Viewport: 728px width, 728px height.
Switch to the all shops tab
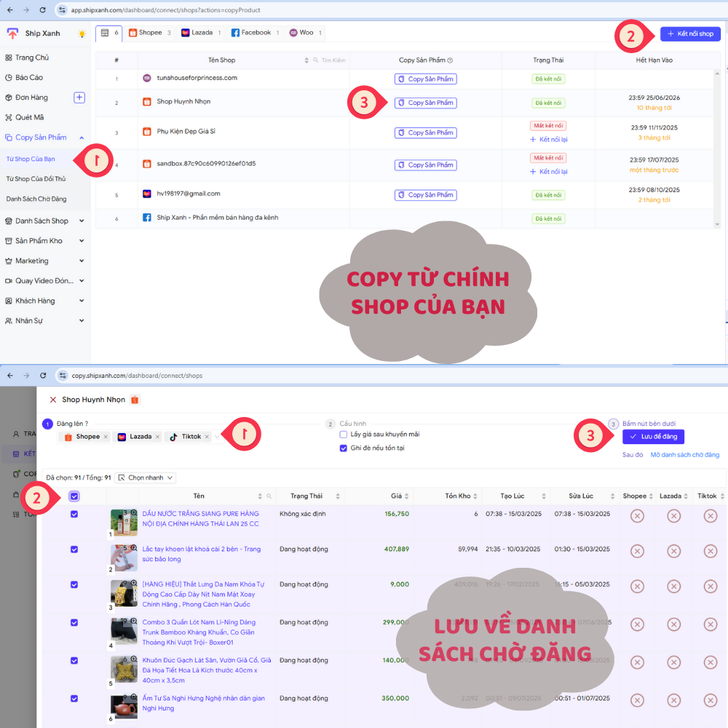(109, 33)
